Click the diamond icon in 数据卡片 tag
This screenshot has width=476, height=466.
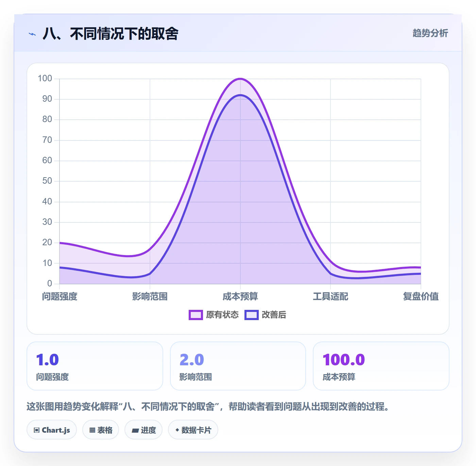click(x=177, y=430)
